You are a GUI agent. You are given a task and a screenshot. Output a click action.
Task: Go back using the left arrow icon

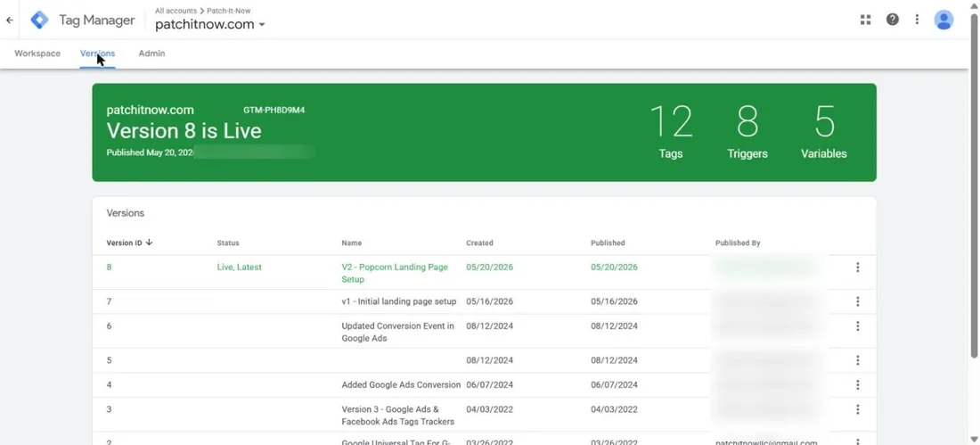point(10,20)
